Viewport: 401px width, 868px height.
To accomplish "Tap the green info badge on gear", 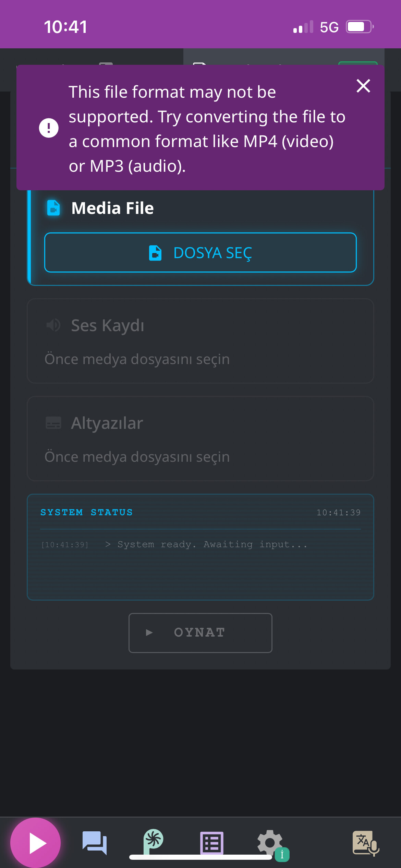I will click(282, 855).
